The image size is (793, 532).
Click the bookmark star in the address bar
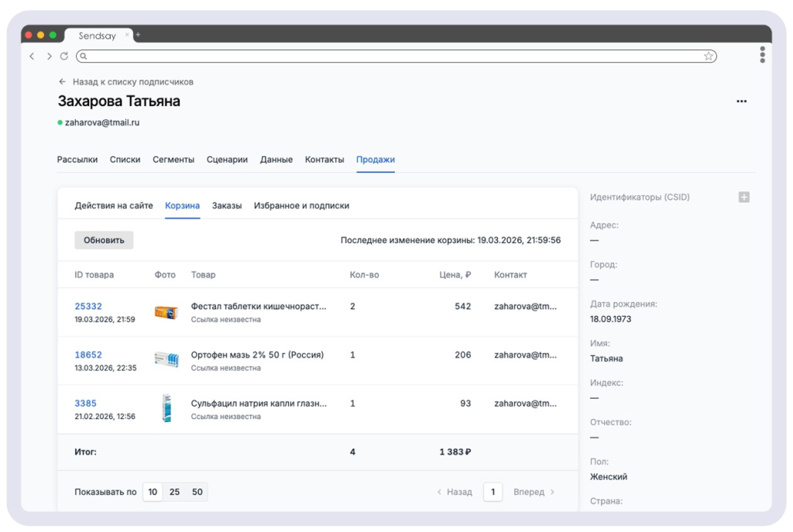coord(709,56)
